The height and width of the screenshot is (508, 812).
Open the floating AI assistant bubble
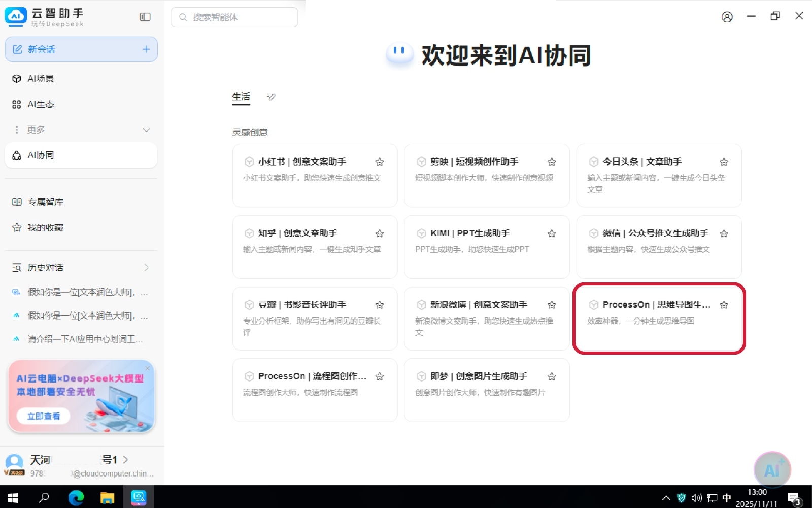(x=772, y=470)
